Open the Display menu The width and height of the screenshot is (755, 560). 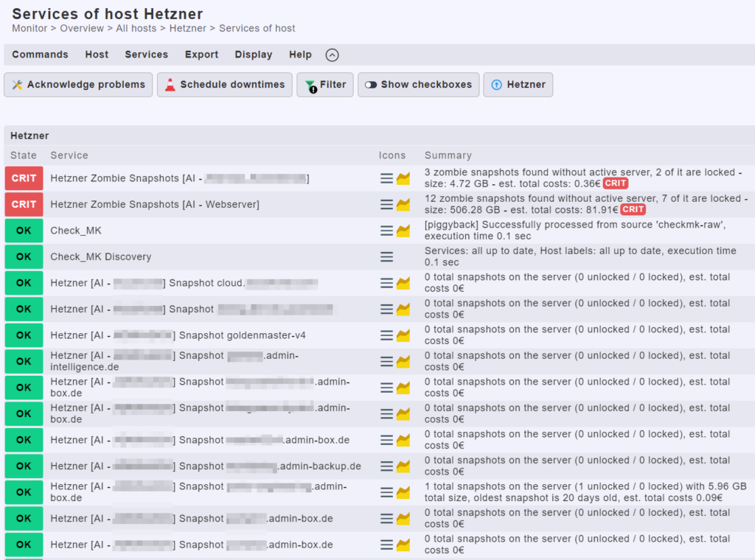coord(254,54)
